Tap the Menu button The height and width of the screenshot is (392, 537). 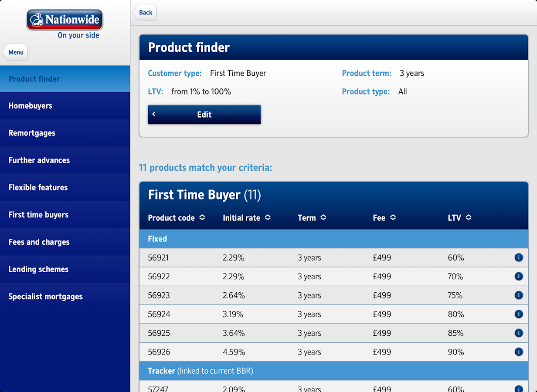(15, 52)
